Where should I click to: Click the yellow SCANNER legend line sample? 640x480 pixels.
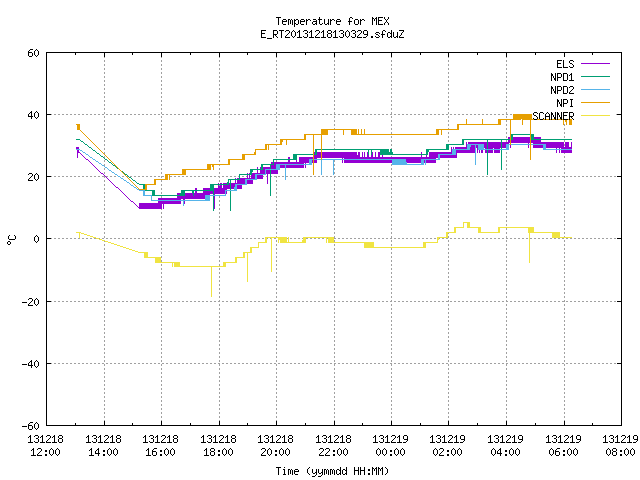click(595, 116)
